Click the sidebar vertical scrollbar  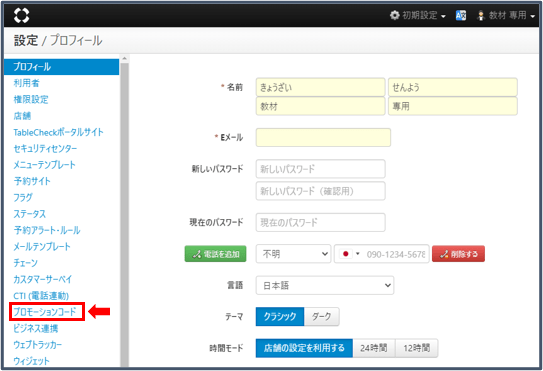pos(124,215)
